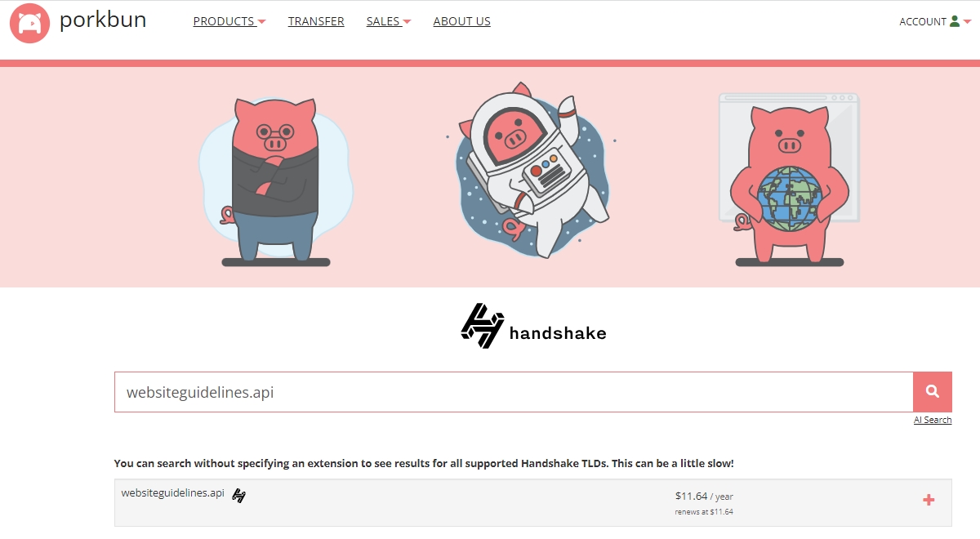980x539 pixels.
Task: Focus the domain search input field
Action: coord(514,392)
